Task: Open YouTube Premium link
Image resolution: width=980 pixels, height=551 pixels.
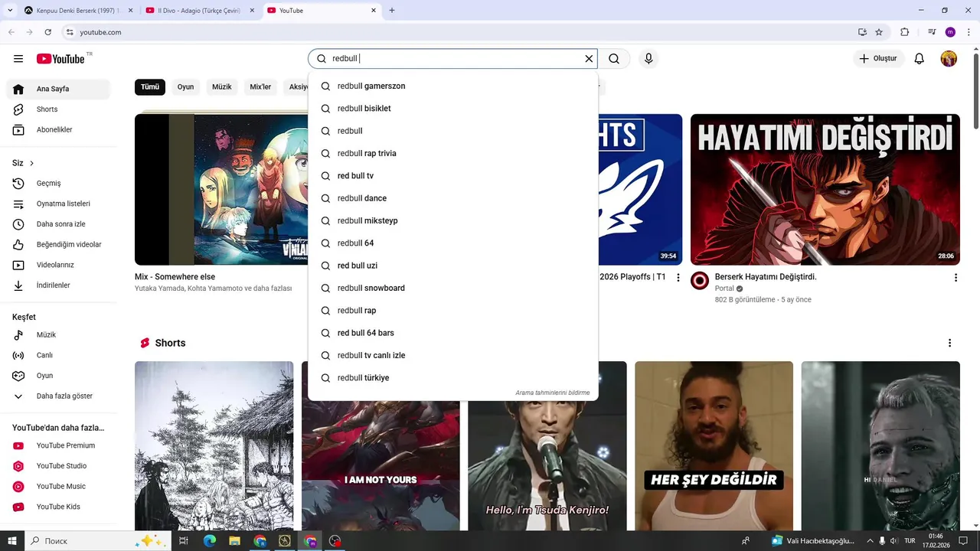Action: tap(58, 445)
